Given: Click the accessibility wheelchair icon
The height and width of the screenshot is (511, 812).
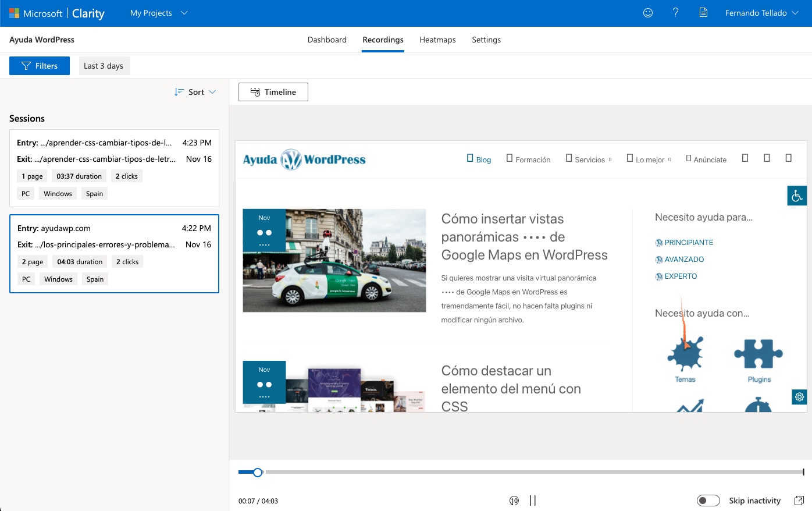Looking at the screenshot, I should click(797, 196).
